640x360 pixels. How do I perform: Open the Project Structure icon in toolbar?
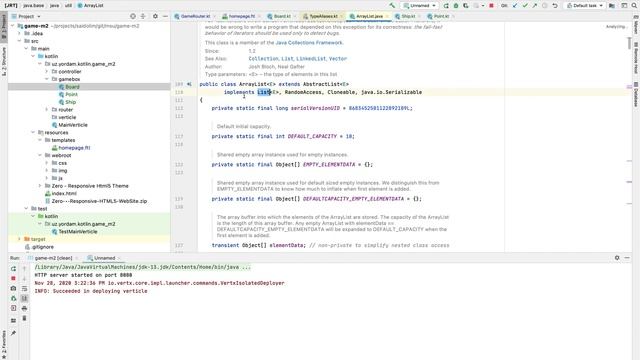click(612, 6)
